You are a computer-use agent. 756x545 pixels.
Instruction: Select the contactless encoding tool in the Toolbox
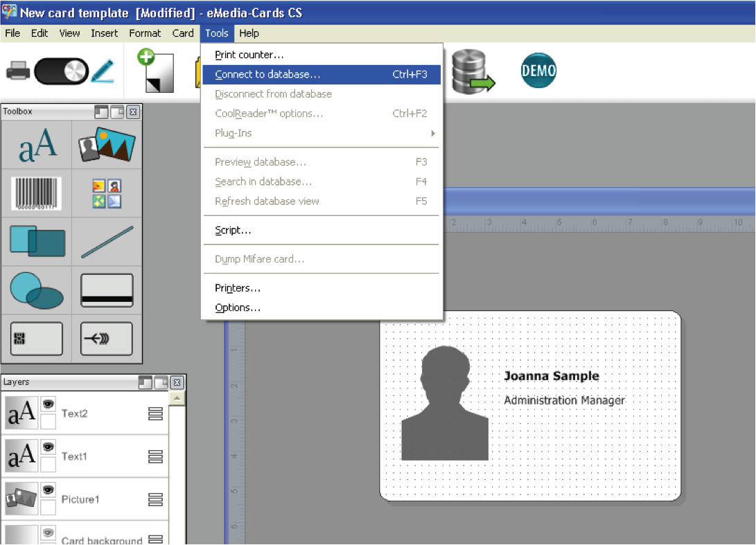pos(107,339)
